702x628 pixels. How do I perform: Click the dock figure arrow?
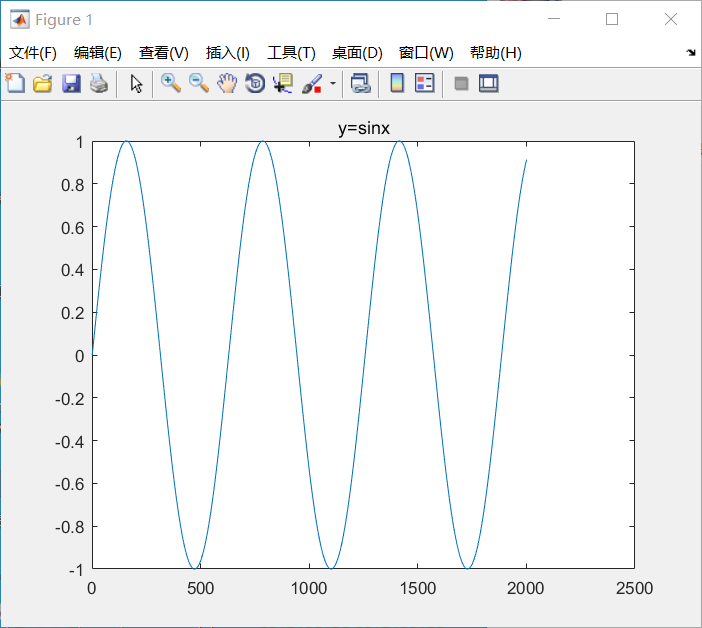(691, 52)
